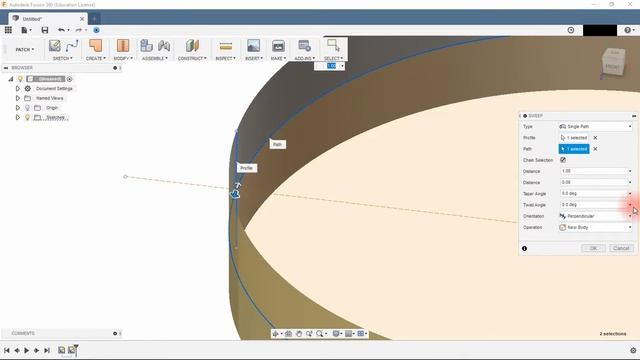Open the CREATE menu
The image size is (640, 360).
click(96, 58)
